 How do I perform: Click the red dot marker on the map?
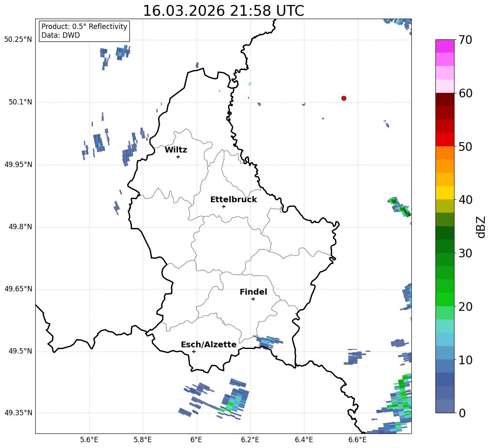click(x=344, y=98)
